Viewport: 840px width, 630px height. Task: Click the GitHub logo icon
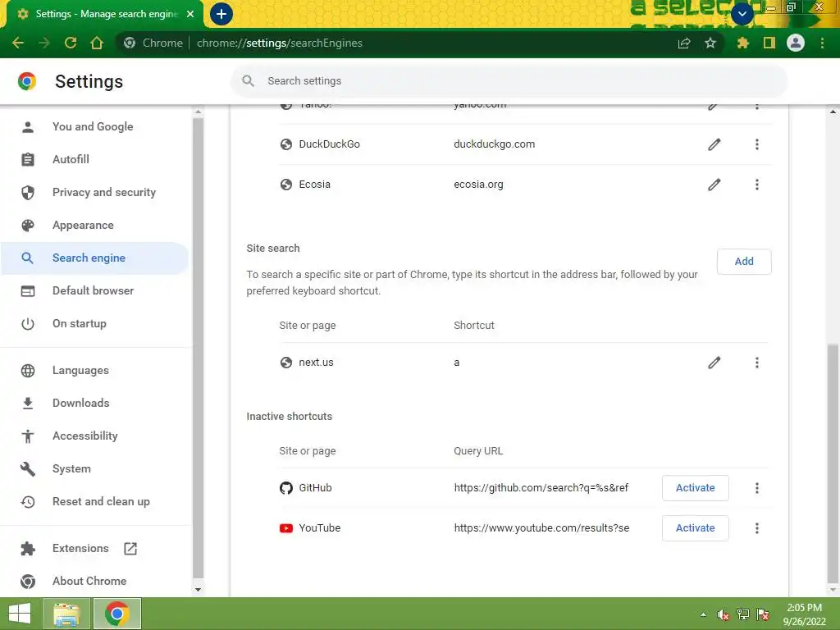(x=286, y=488)
